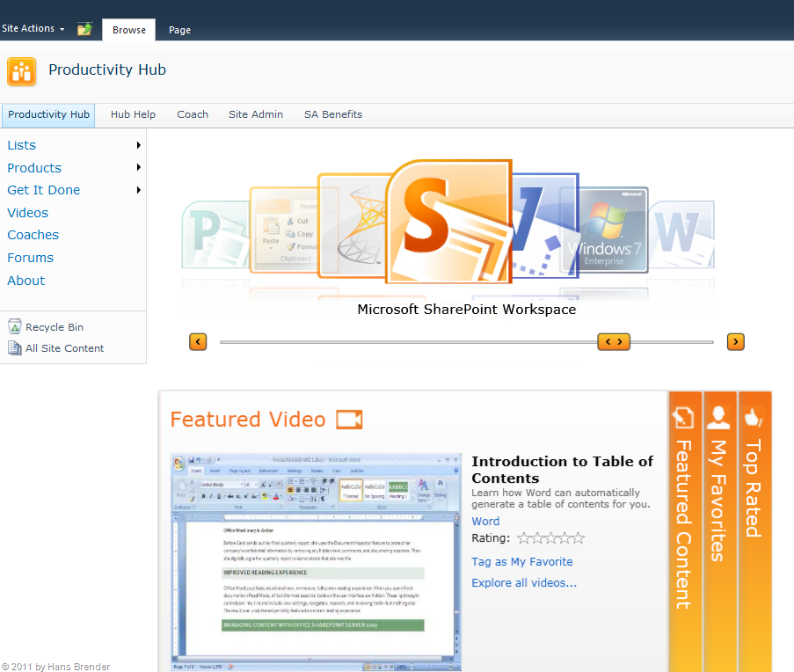Expand the Products submenu arrow
The width and height of the screenshot is (794, 672).
[x=139, y=168]
